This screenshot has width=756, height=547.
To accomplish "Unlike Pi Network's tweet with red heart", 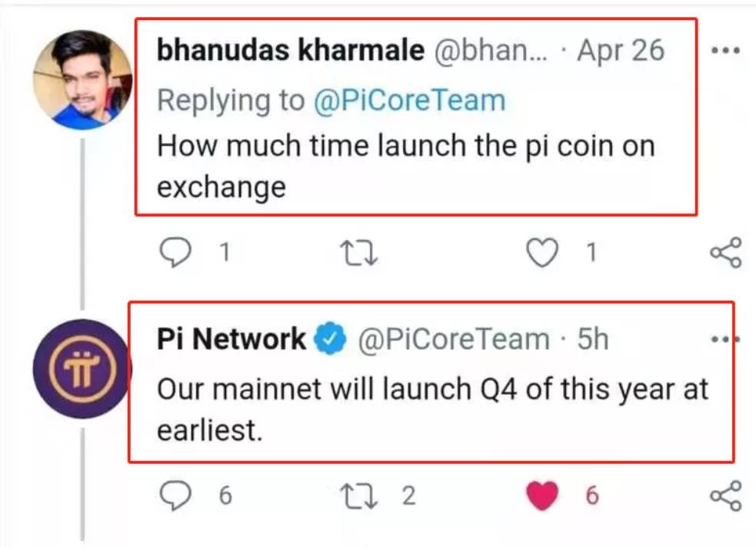I will point(542,495).
